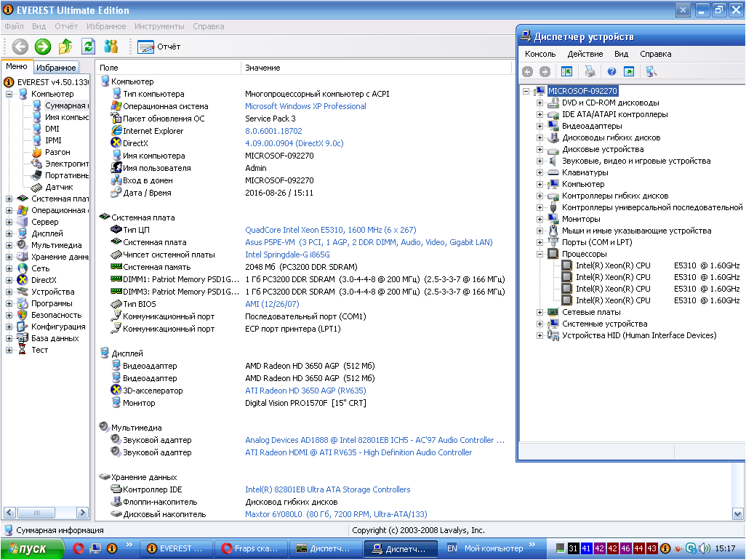
Task: Open Консоль menu in Device Manager
Action: tap(540, 54)
